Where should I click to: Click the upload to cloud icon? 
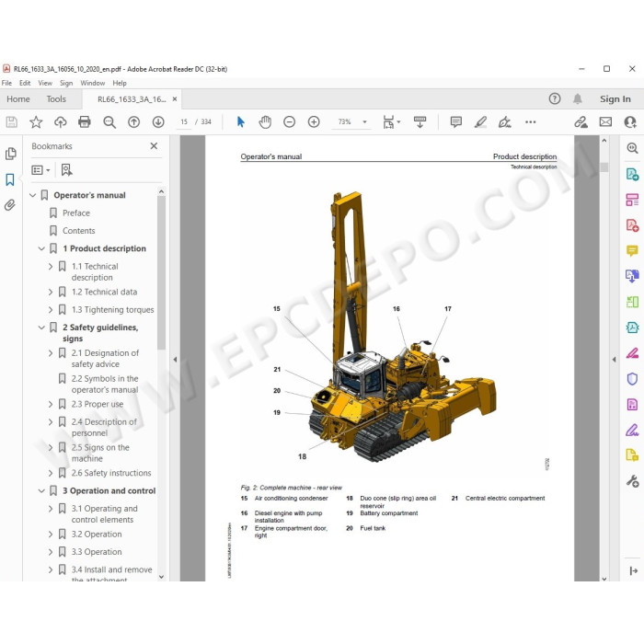tap(61, 122)
